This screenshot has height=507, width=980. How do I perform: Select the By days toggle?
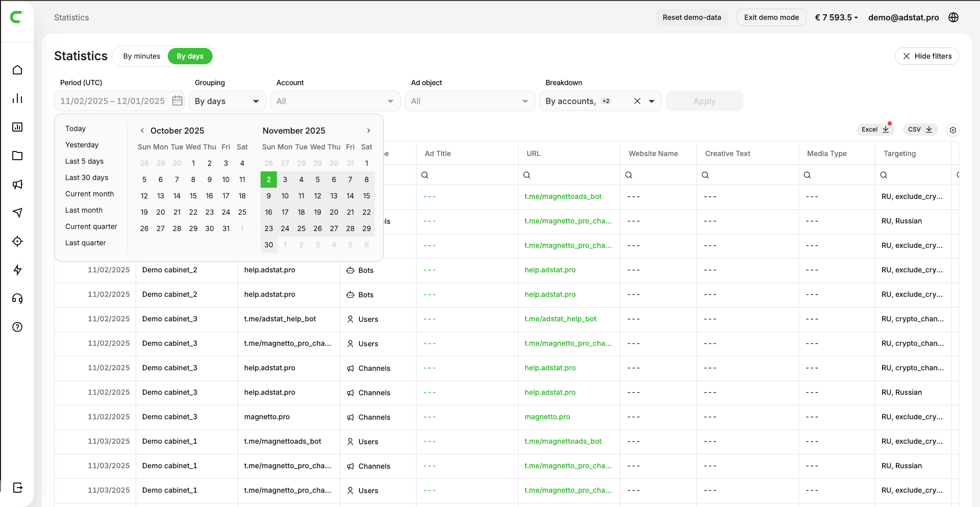(190, 56)
